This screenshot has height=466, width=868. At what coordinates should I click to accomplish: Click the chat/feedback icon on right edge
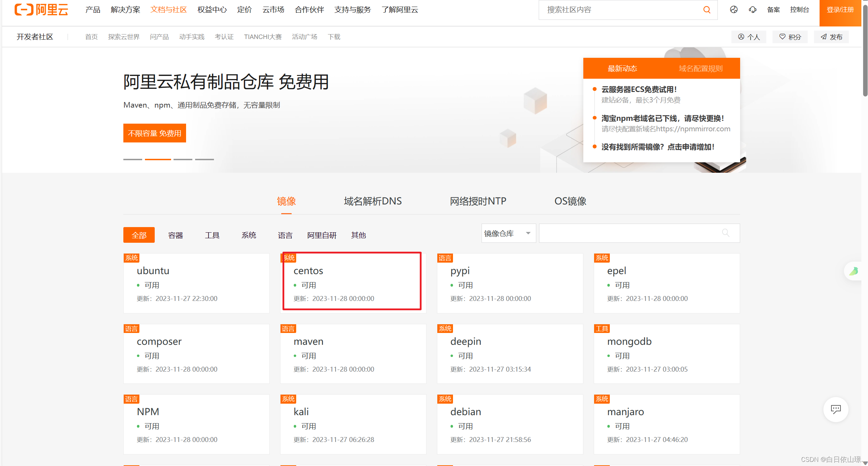click(x=835, y=409)
